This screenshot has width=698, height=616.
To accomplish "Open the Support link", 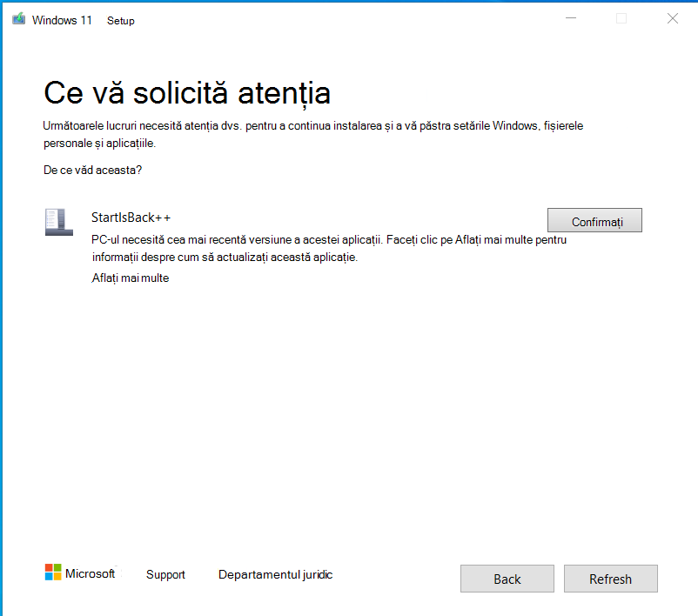I will pyautogui.click(x=165, y=574).
